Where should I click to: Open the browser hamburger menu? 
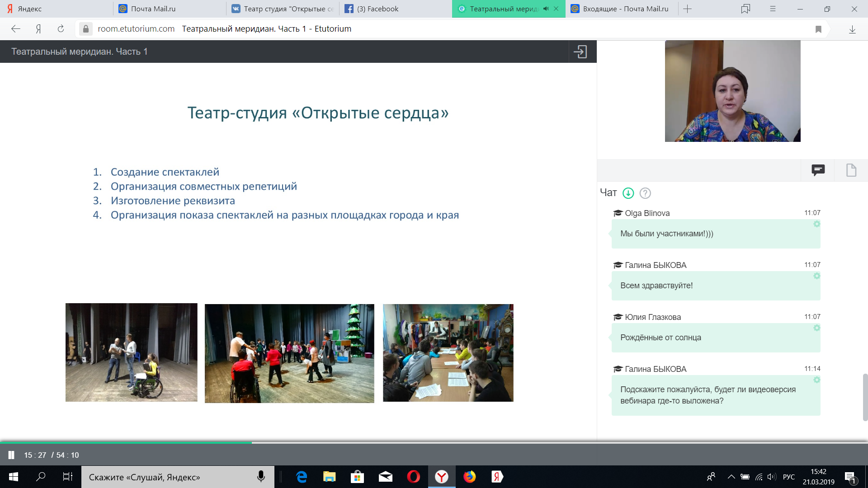coord(773,9)
